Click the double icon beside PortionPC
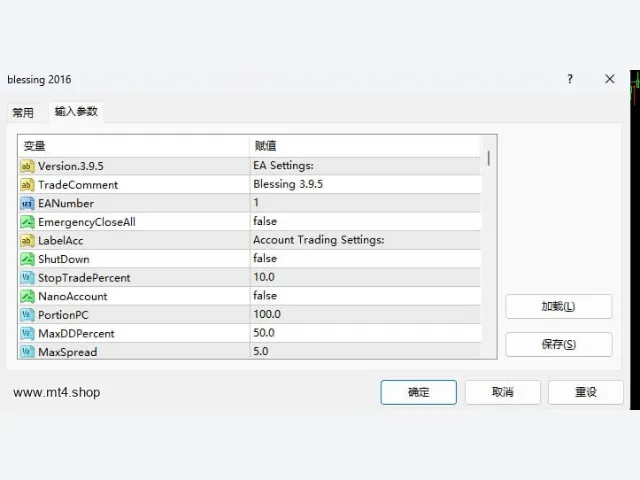The image size is (640, 480). (27, 315)
